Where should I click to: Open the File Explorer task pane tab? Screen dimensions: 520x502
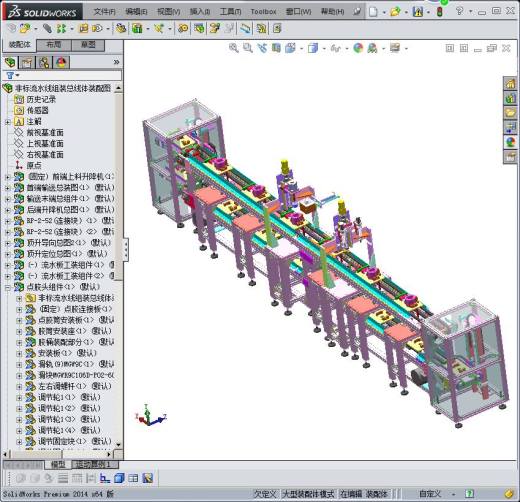click(510, 112)
